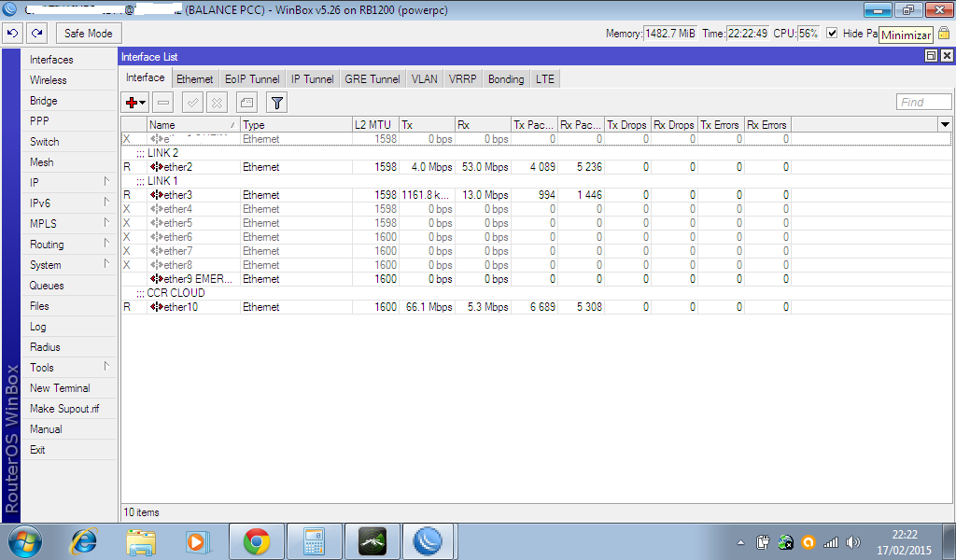Toggle Safe Mode
The image size is (956, 560).
89,34
